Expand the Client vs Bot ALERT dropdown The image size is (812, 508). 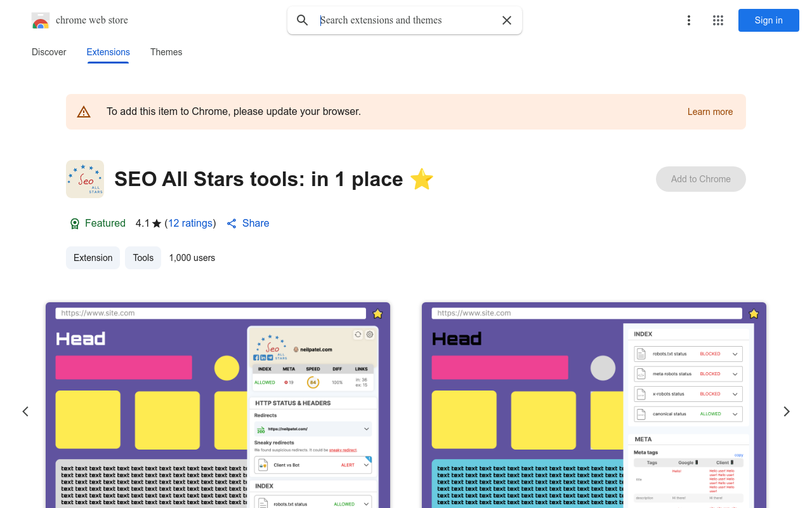[366, 464]
